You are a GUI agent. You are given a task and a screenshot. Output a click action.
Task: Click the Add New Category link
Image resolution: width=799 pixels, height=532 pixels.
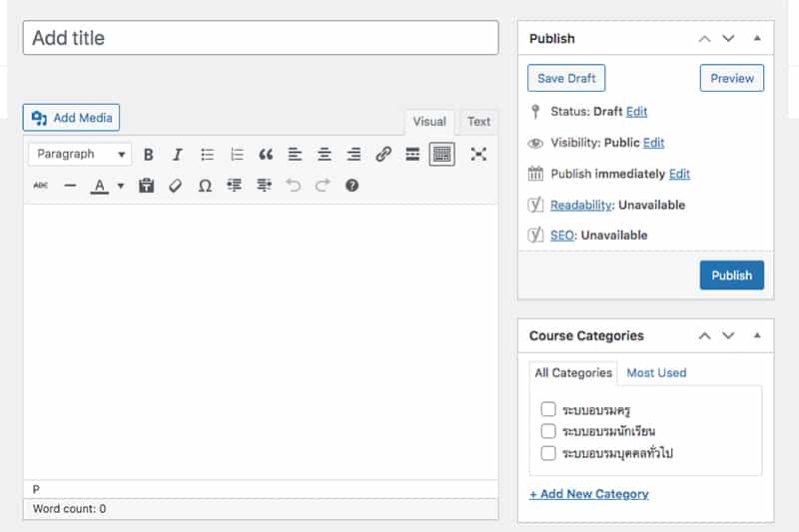coord(588,494)
